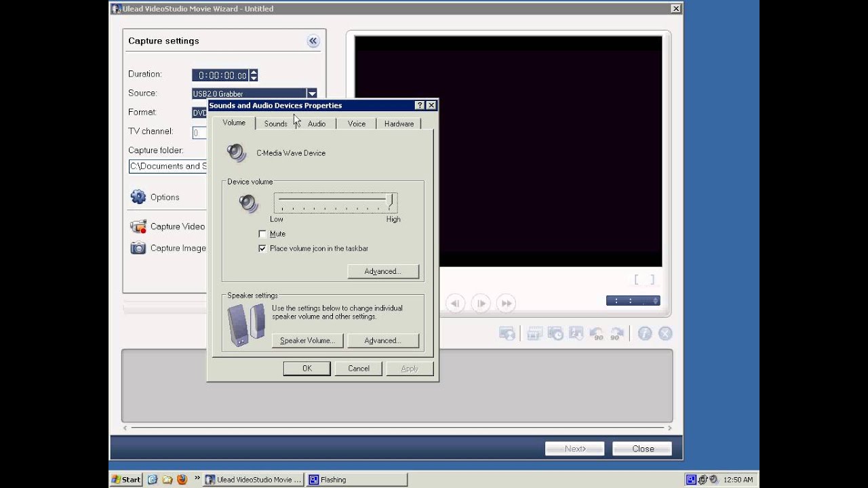This screenshot has height=488, width=868.
Task: Click the taskbar clock showing 12:50 AM
Action: (x=738, y=480)
